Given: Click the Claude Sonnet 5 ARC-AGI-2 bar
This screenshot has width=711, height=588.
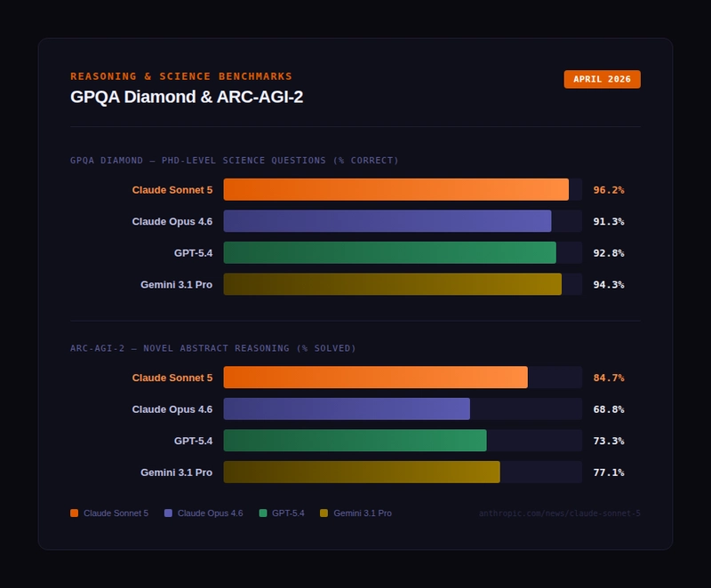Looking at the screenshot, I should (375, 377).
